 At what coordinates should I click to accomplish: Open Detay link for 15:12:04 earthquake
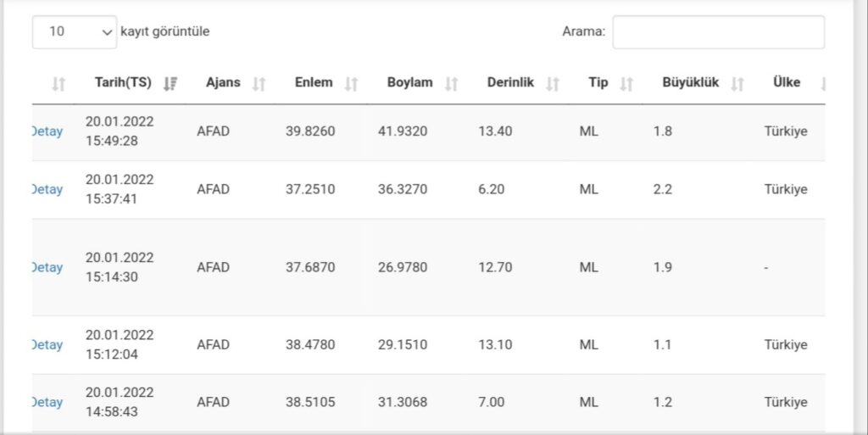47,345
